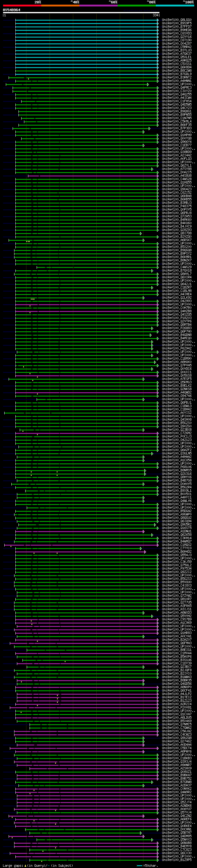Screen dimensions: 197x868
Task: Click the orange ~40% identity legend segment
Action: 60,6
